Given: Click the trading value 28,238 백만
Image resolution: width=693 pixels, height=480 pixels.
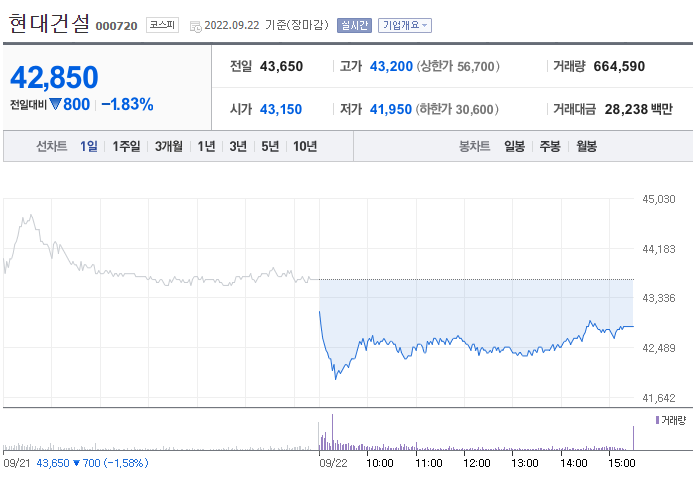Looking at the screenshot, I should click(639, 109).
